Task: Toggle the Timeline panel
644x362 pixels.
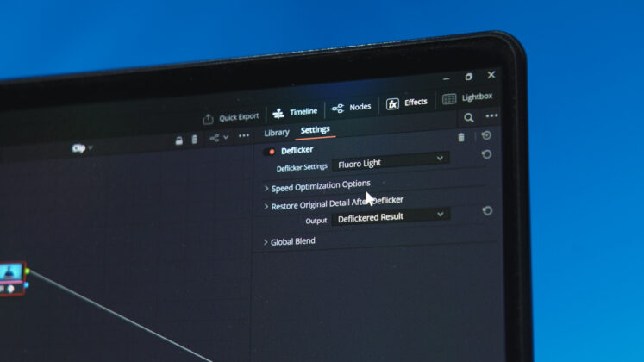Action: click(295, 112)
